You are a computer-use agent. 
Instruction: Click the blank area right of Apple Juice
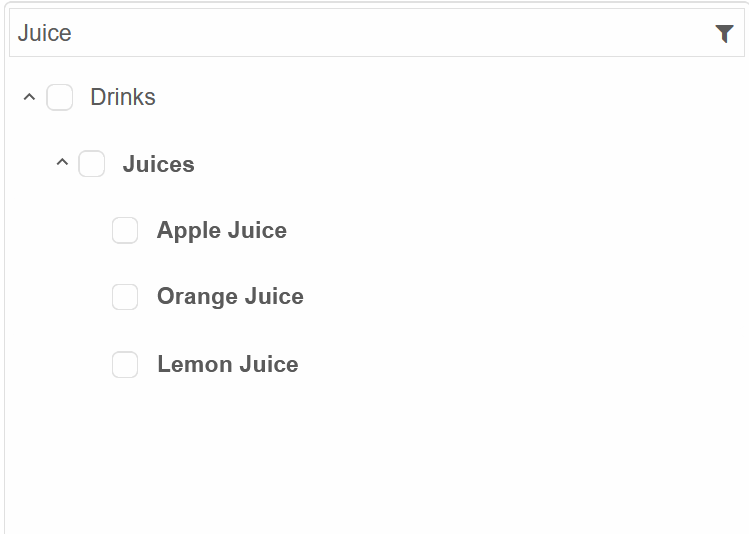pos(514,230)
